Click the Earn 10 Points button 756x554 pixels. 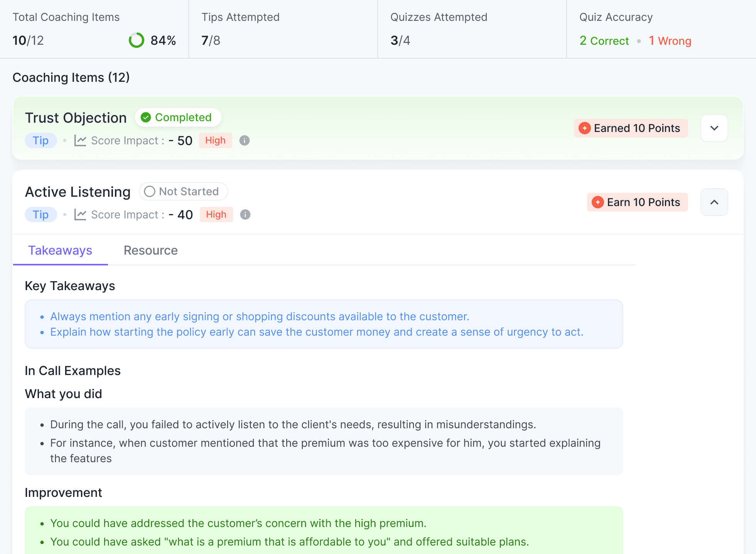tap(637, 202)
